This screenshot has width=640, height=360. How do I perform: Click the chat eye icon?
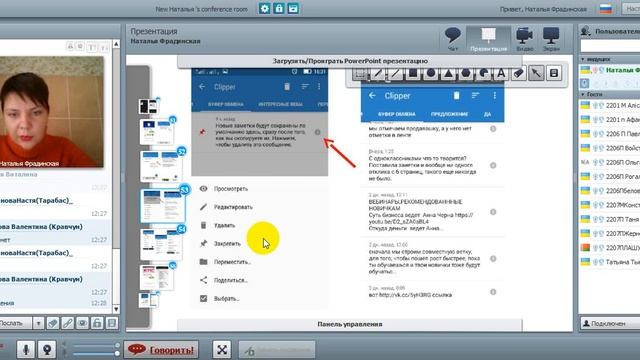click(x=82, y=323)
